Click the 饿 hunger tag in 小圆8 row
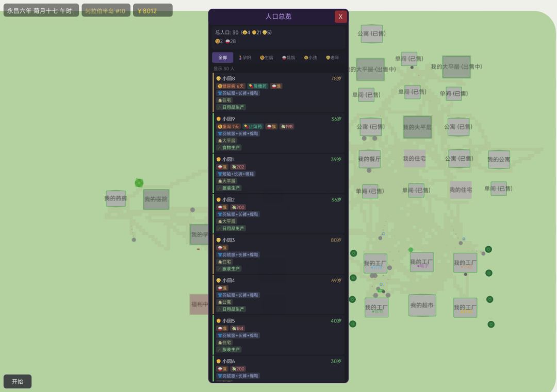Viewport: 557px width, 392px height. coord(276,86)
